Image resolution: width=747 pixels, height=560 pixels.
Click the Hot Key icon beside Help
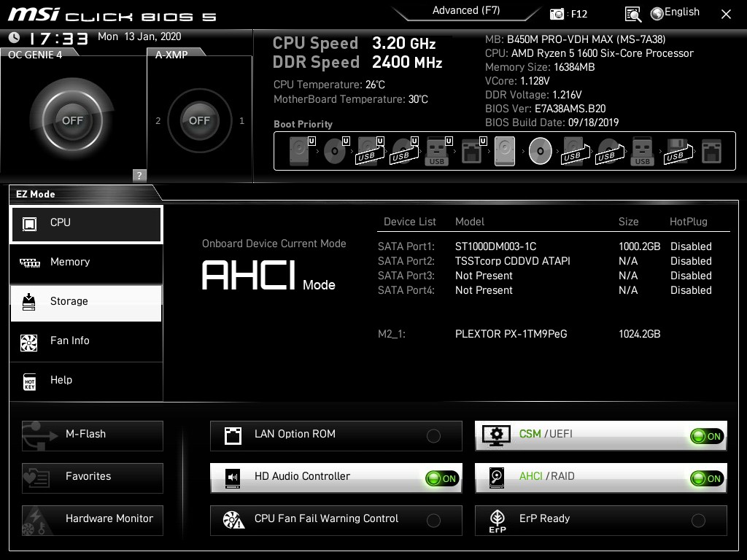click(29, 382)
